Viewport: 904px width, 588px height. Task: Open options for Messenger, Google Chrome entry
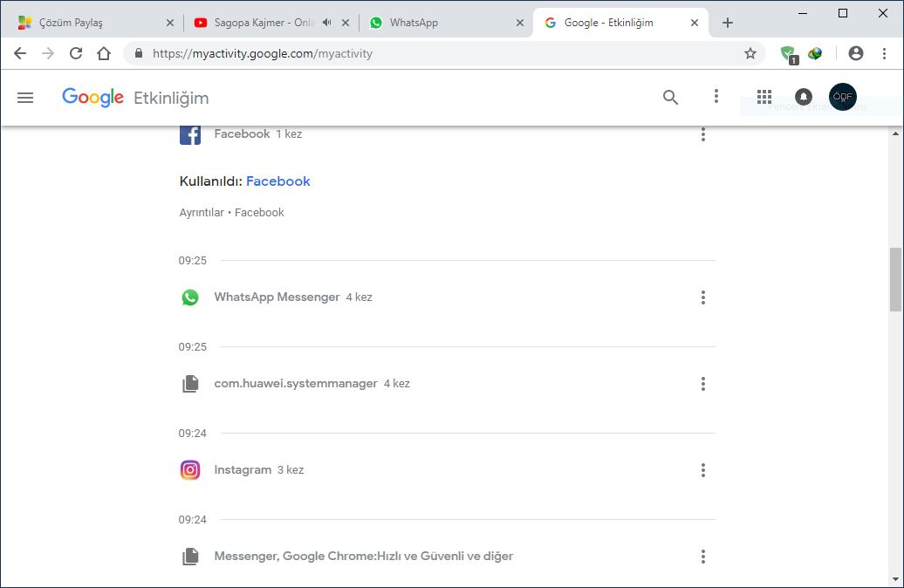click(x=702, y=557)
